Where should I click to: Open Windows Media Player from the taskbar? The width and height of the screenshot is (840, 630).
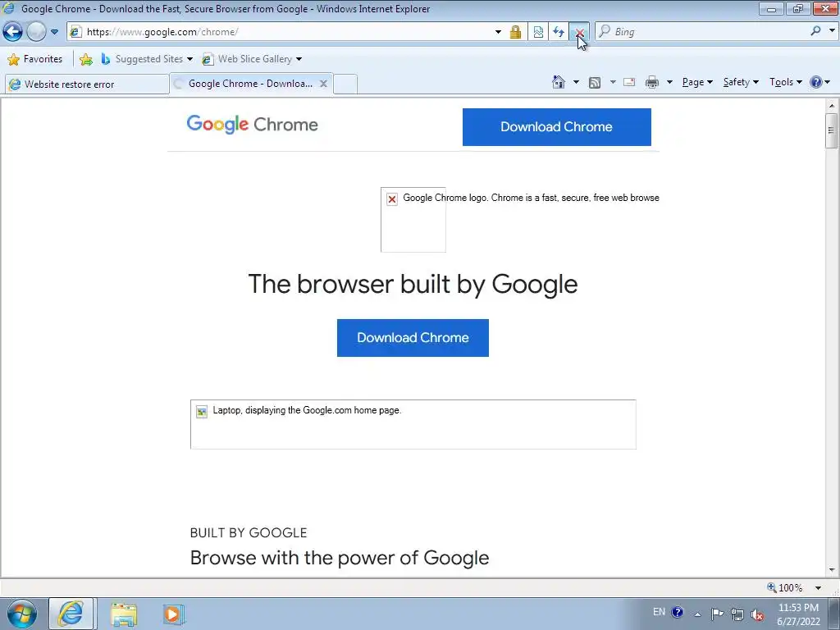[x=173, y=614]
